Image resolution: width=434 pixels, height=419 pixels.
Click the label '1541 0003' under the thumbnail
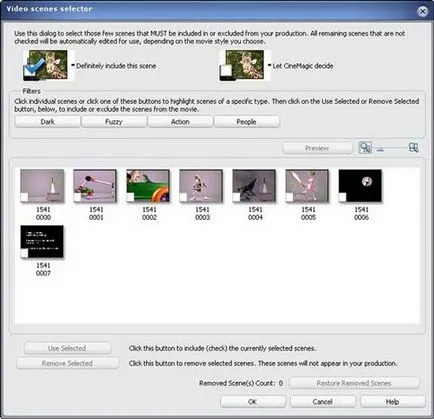202,213
